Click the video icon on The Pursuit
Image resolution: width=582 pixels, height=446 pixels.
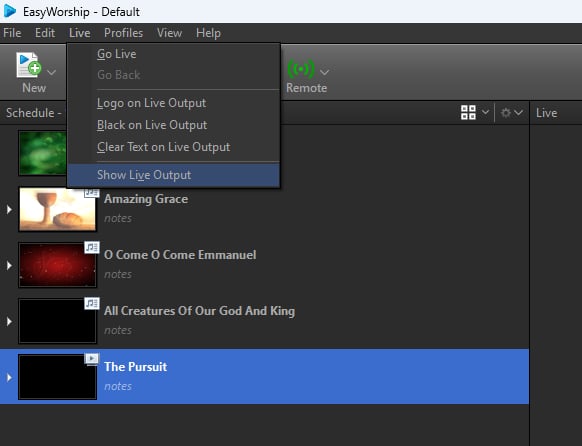pyautogui.click(x=92, y=359)
